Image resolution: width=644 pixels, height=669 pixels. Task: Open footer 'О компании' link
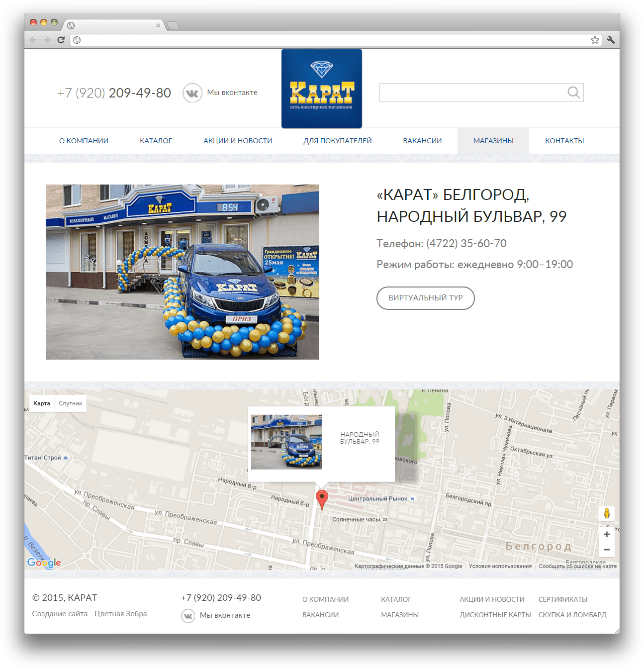[x=326, y=599]
